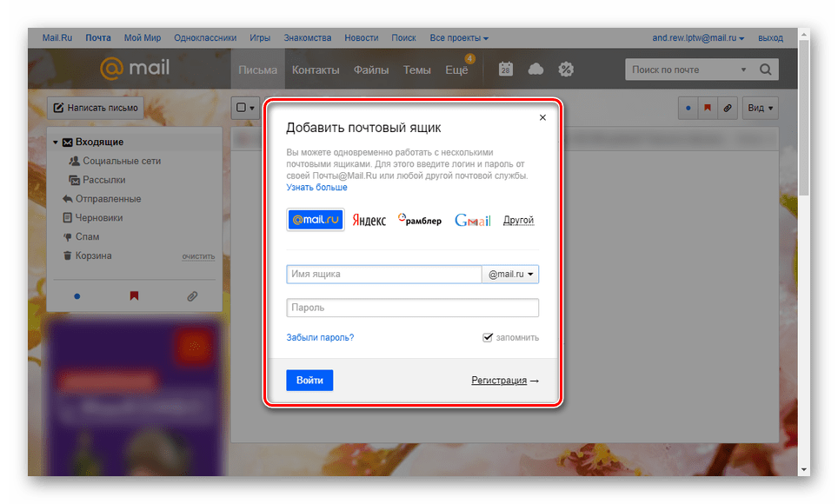Switch to the Письма tab
The image size is (838, 504).
coord(257,70)
